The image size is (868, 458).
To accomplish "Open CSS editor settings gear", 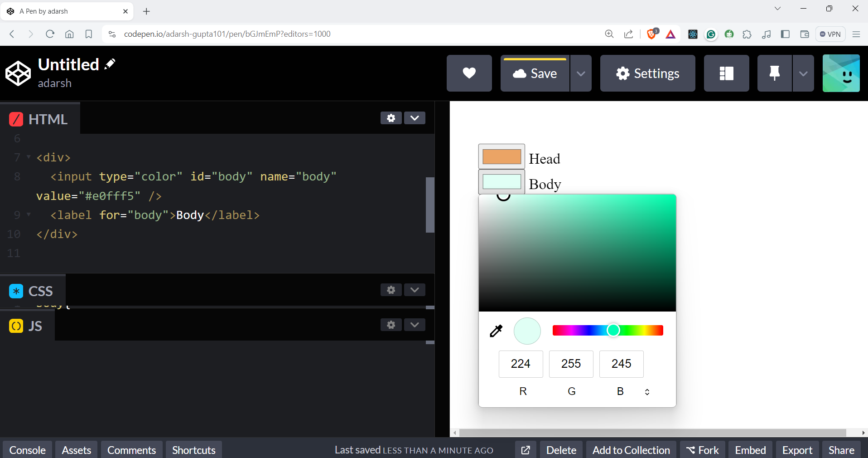I will click(391, 290).
